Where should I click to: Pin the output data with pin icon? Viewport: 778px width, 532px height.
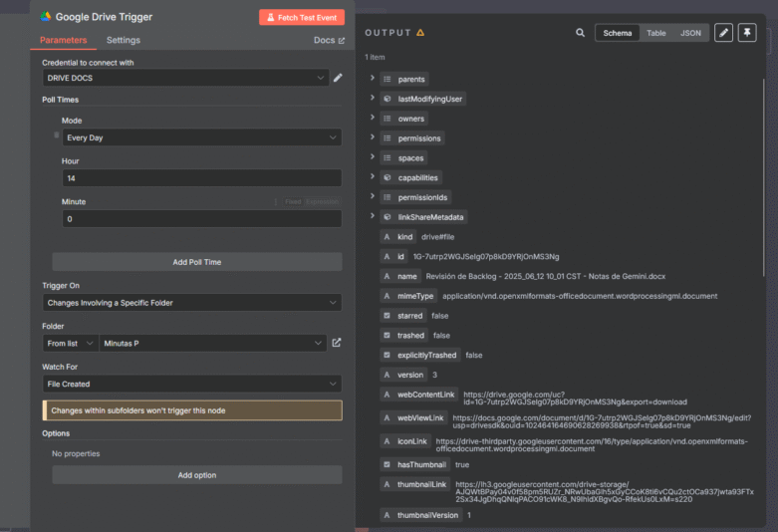746,33
